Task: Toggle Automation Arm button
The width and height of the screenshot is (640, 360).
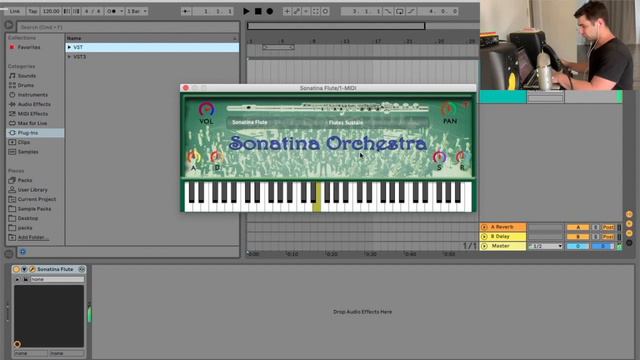Action: tap(297, 11)
